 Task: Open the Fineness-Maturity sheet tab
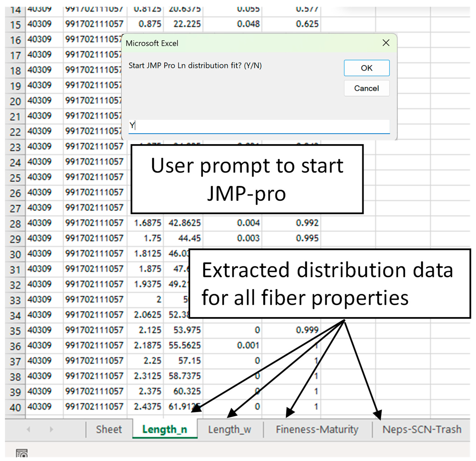[x=317, y=429]
